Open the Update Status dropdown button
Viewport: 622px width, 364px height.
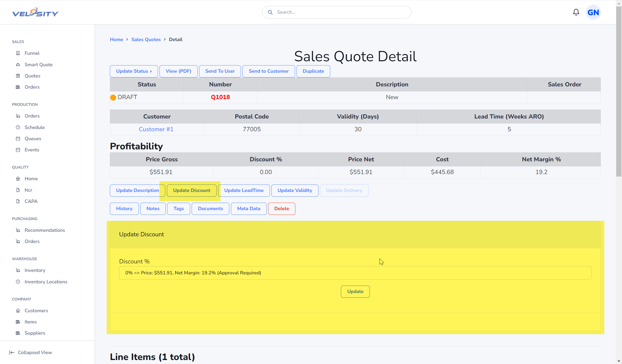pyautogui.click(x=134, y=71)
